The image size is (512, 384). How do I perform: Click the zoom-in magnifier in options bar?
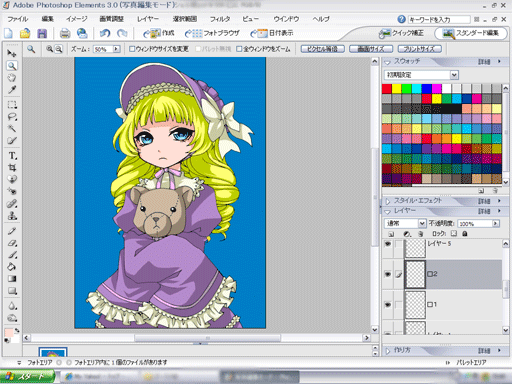[49, 49]
